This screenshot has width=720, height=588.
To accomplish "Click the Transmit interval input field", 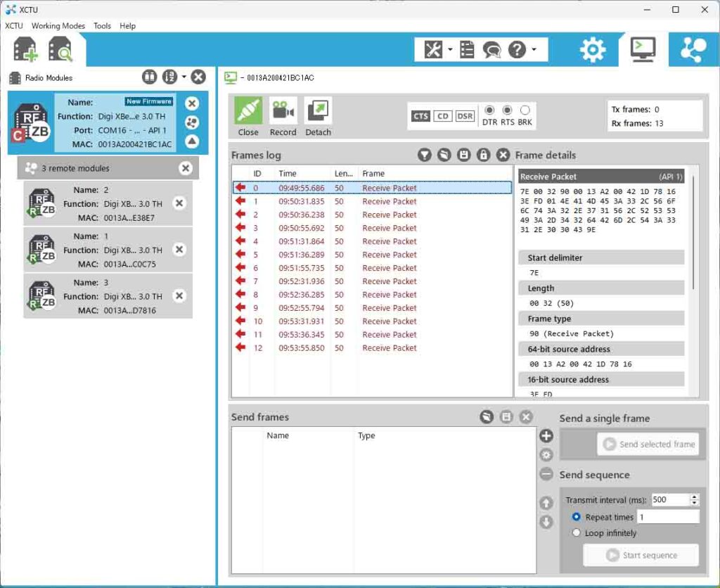I will pyautogui.click(x=670, y=500).
